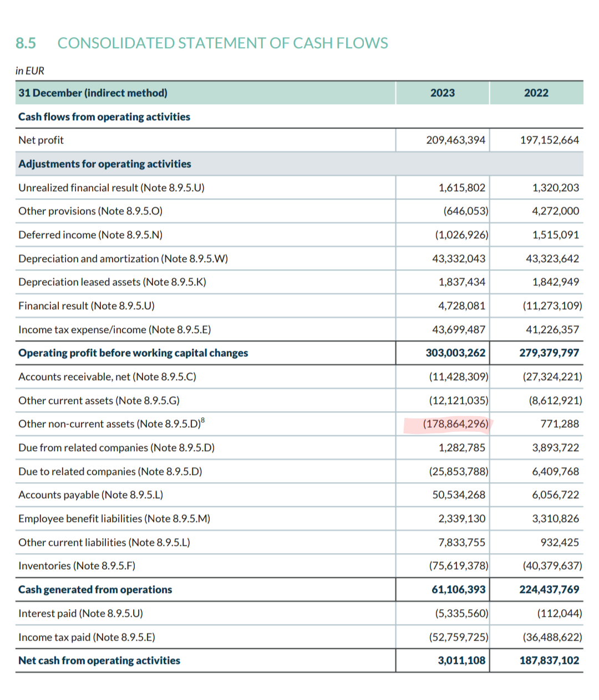Click the section title Consolidated Statement of Cash Flows
The height and width of the screenshot is (700, 599).
[222, 43]
